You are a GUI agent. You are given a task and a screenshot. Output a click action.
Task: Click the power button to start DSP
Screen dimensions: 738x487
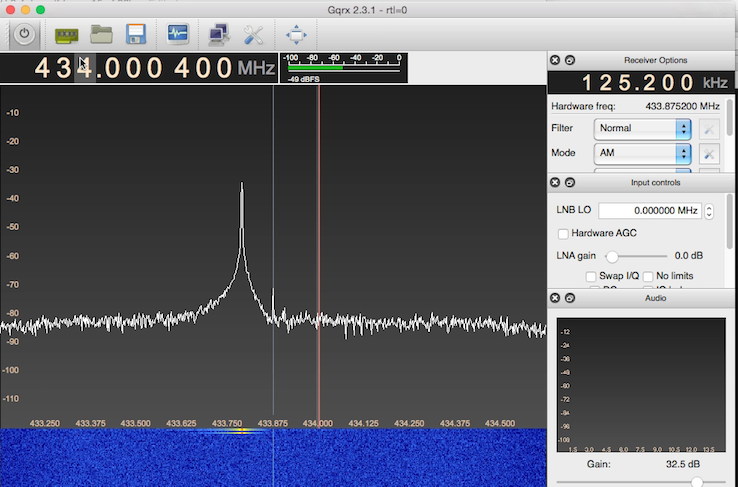(24, 34)
